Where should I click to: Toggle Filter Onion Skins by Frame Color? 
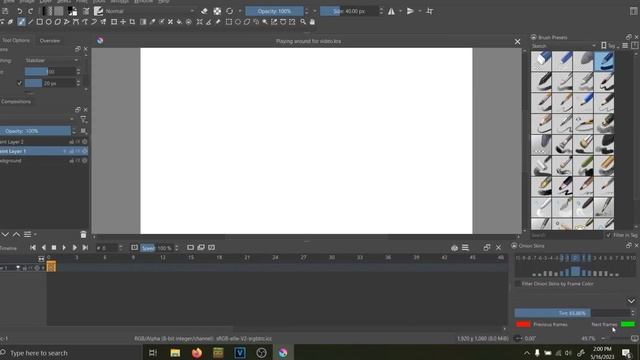(518, 284)
